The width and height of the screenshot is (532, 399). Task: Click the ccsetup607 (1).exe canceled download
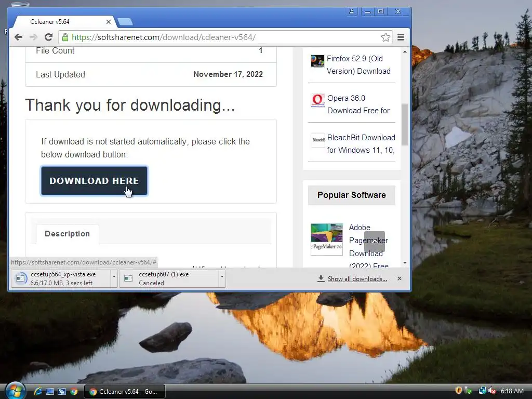point(169,278)
